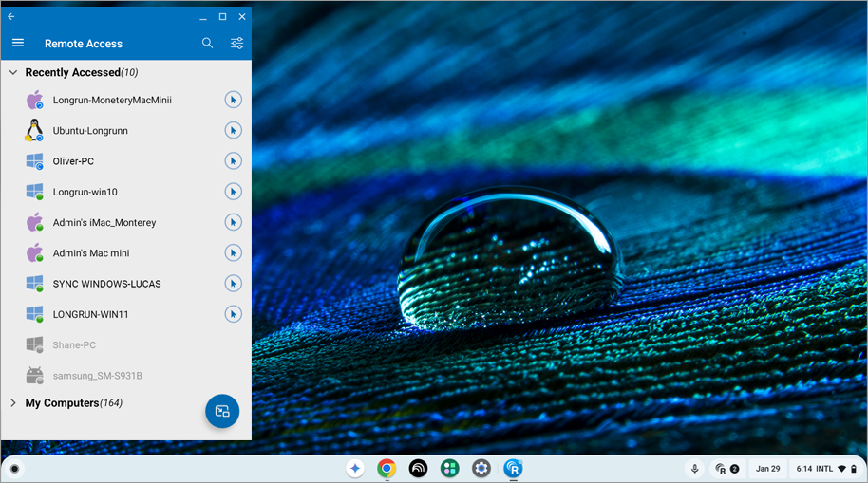The width and height of the screenshot is (868, 483).
Task: Open the black cast-style app on shelf
Action: (x=418, y=469)
